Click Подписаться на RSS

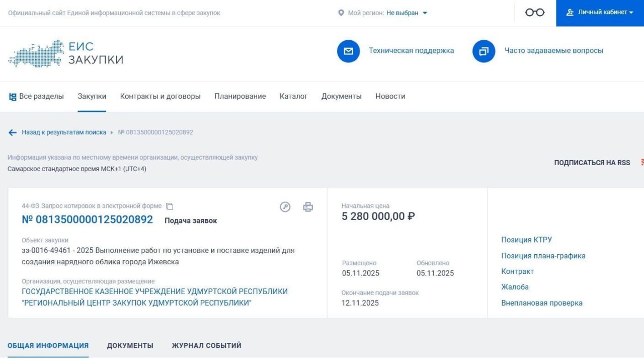click(x=592, y=163)
